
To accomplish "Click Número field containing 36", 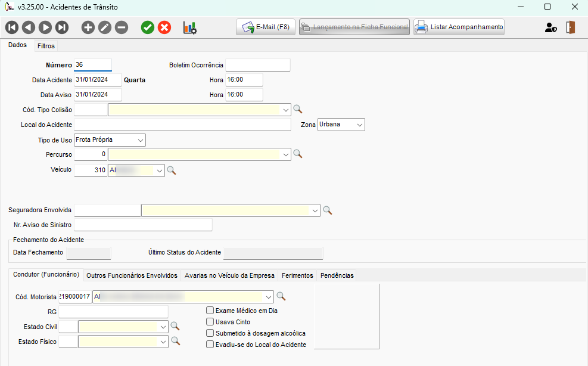I will tap(93, 64).
